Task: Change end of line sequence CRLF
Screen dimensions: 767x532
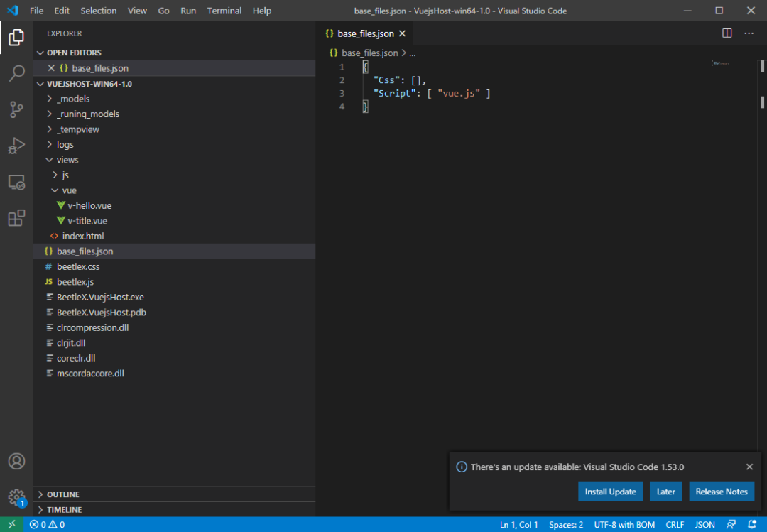Action: click(675, 525)
